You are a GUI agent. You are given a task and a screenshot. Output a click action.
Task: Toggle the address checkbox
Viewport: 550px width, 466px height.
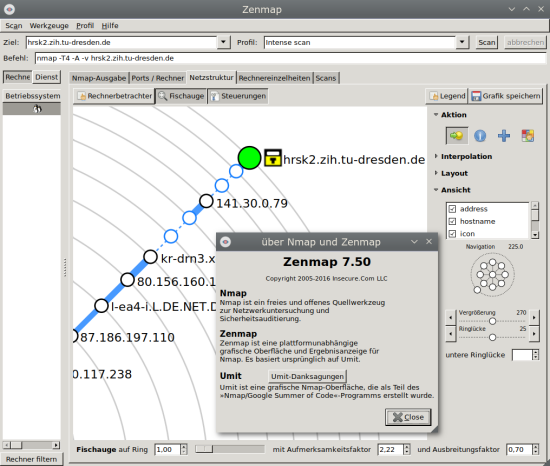coord(452,209)
